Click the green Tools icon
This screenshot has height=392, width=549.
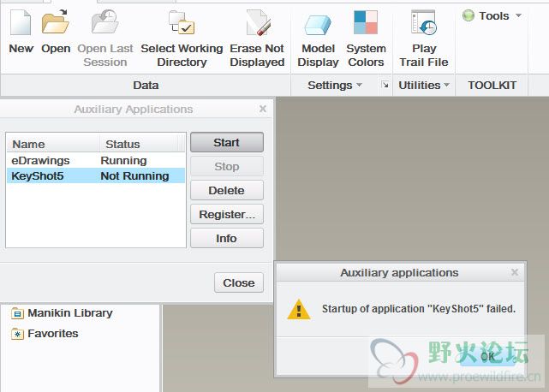pos(468,15)
